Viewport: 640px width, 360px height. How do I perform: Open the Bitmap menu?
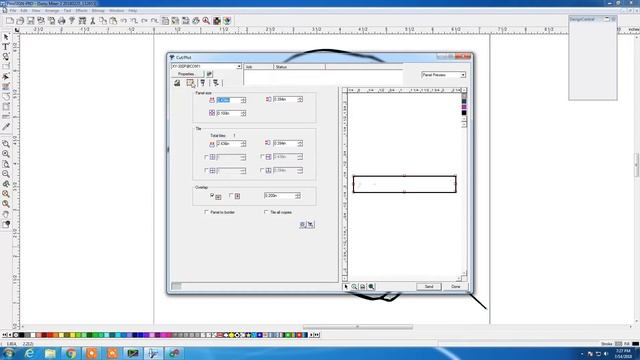coord(98,11)
